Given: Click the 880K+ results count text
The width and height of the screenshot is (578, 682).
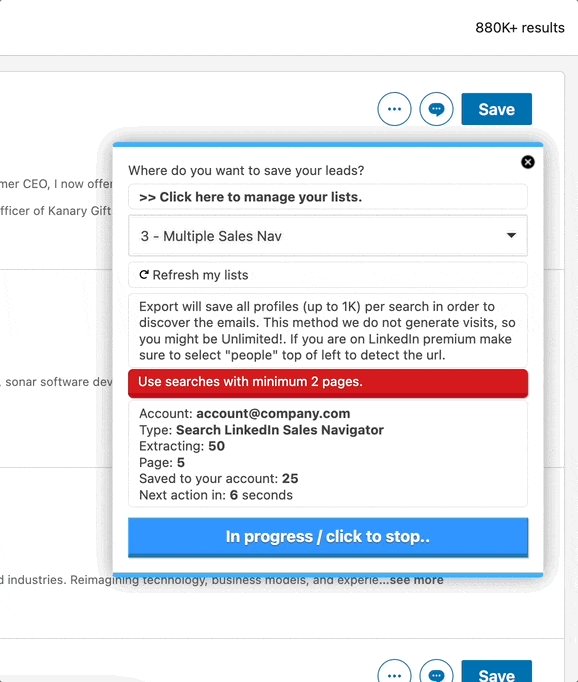Looking at the screenshot, I should (520, 28).
